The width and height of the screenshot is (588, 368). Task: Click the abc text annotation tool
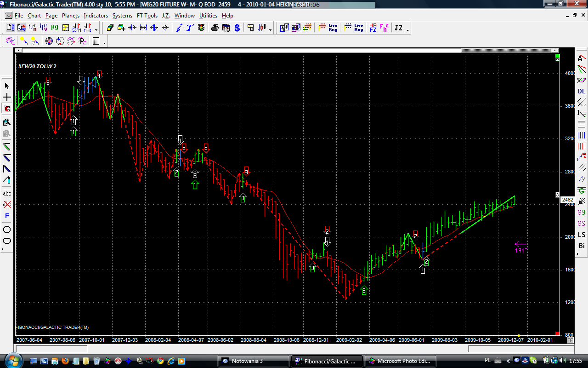tap(7, 193)
